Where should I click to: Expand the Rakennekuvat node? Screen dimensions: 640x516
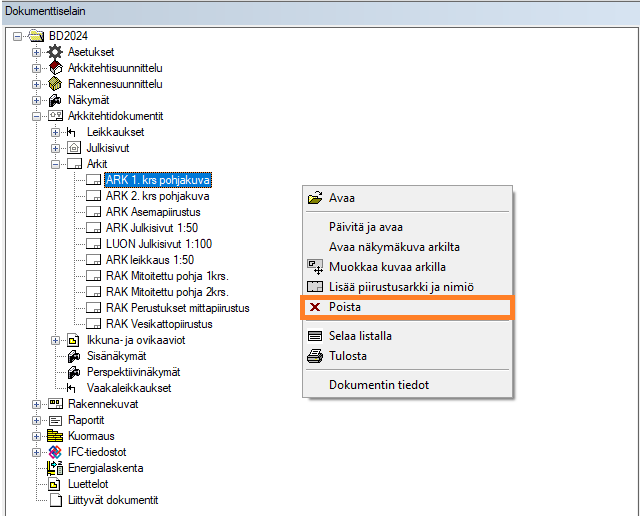(x=36, y=405)
